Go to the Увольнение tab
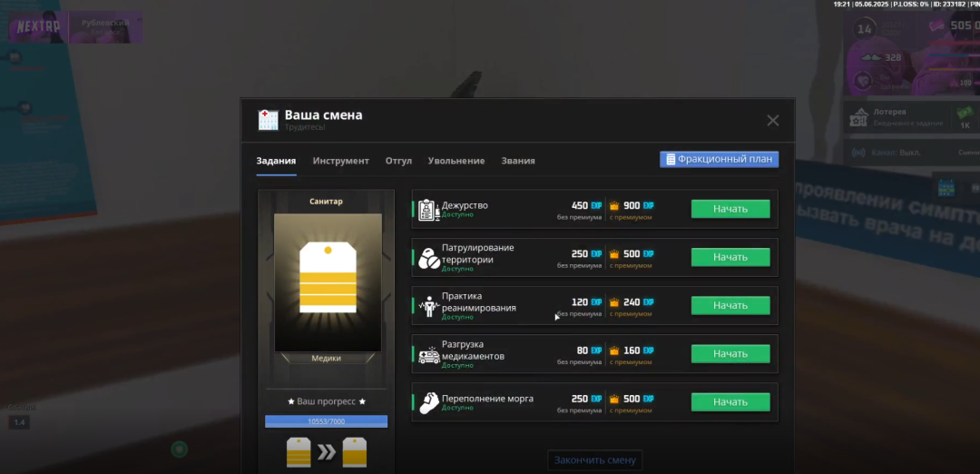The width and height of the screenshot is (980, 474). 456,161
